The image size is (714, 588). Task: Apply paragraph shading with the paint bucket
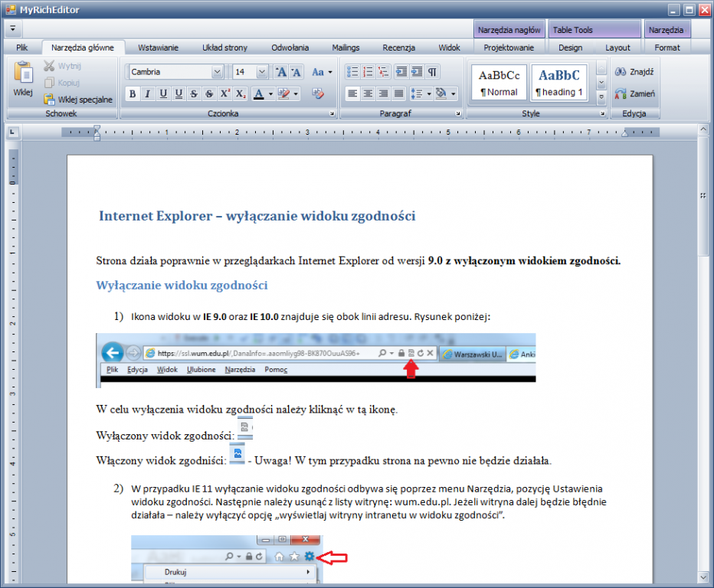tap(441, 93)
